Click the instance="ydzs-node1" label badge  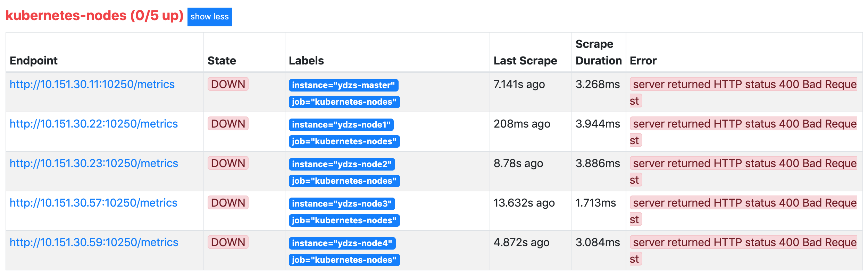click(x=341, y=125)
